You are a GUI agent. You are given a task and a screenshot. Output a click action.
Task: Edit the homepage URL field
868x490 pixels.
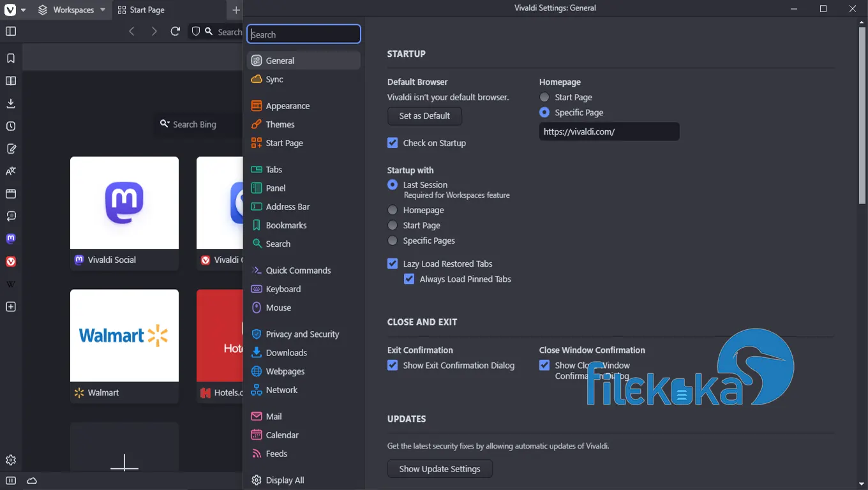[x=609, y=131]
